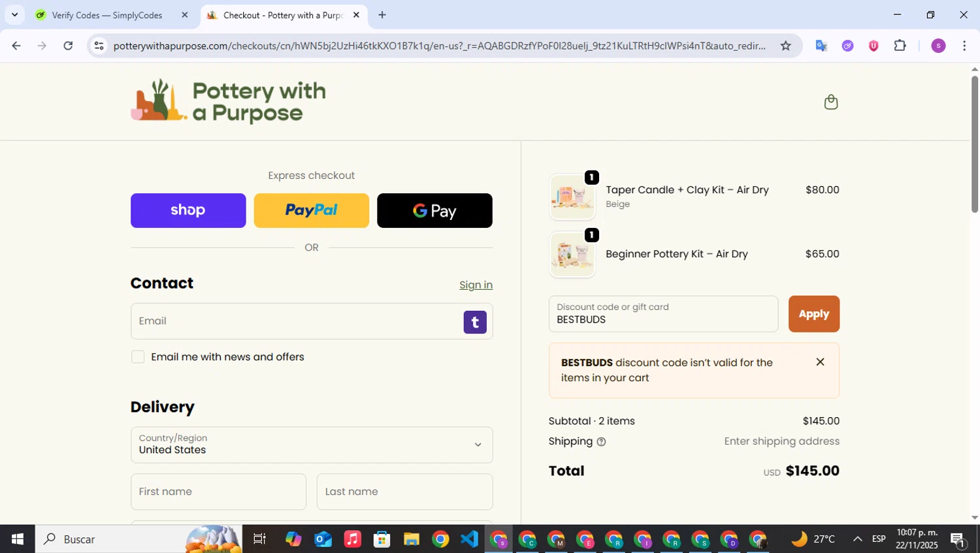Expand the Country/Region dropdown
Viewport: 980px width, 553px height.
pyautogui.click(x=312, y=445)
